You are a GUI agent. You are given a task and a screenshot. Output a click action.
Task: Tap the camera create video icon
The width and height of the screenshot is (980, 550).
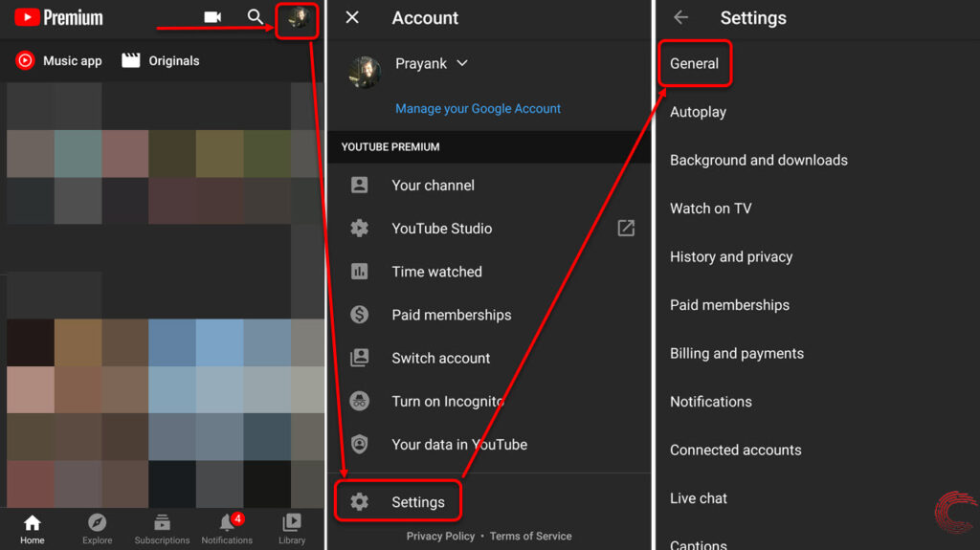point(212,17)
